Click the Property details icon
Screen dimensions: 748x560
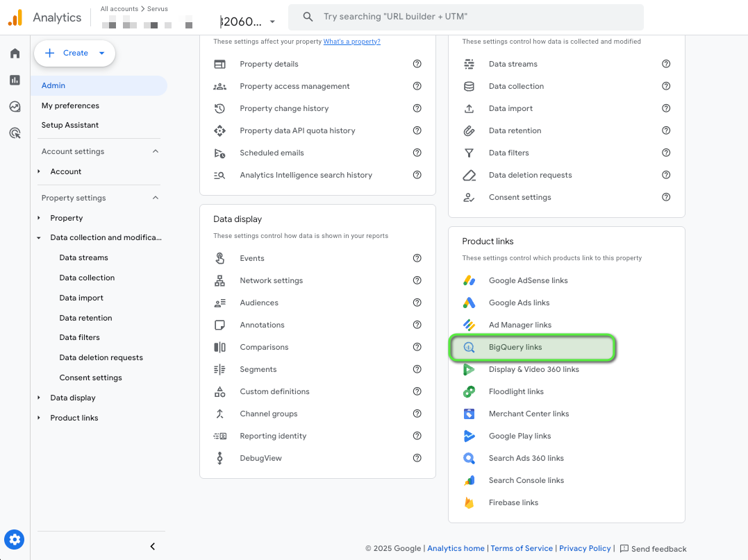tap(219, 64)
